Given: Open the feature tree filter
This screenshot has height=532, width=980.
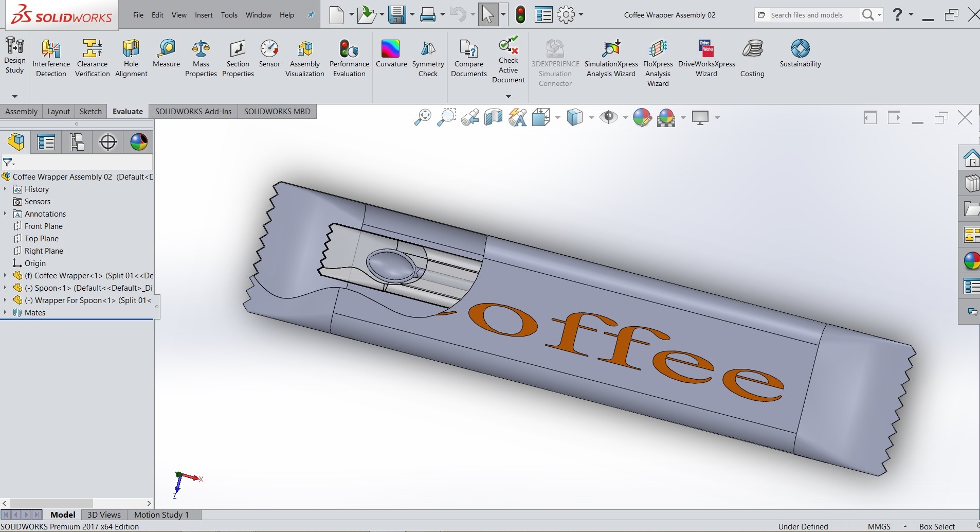Looking at the screenshot, I should 9,163.
